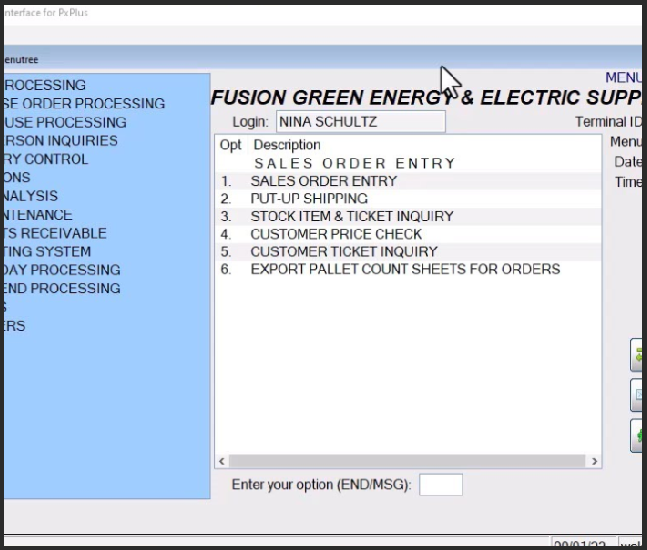This screenshot has height=550, width=647.
Task: Select option 2 PUT-UP SHIPPING
Action: (408, 199)
